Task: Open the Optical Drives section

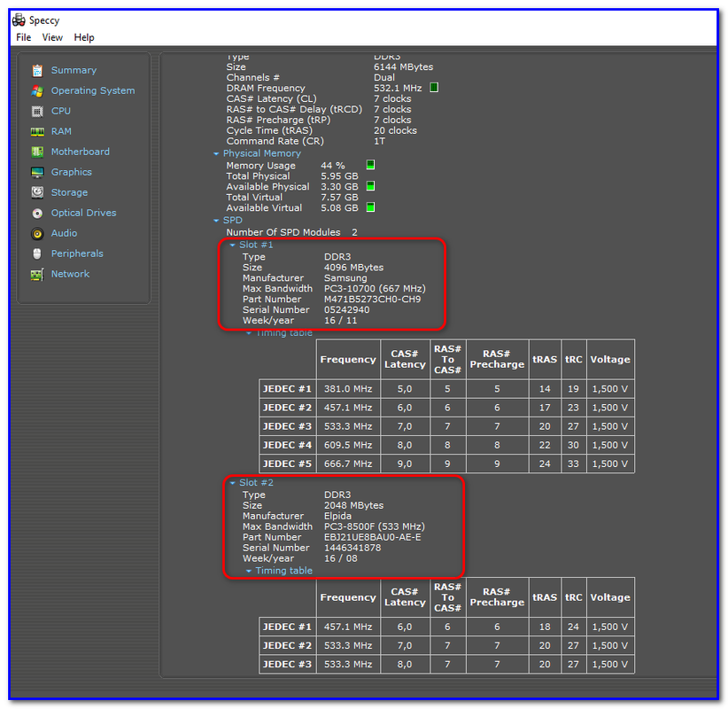Action: pyautogui.click(x=83, y=213)
